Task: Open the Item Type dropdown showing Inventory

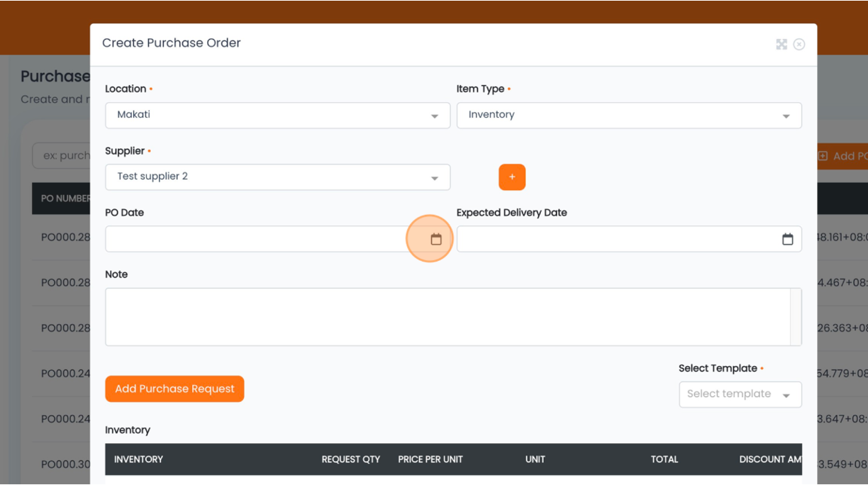Action: pyautogui.click(x=629, y=116)
